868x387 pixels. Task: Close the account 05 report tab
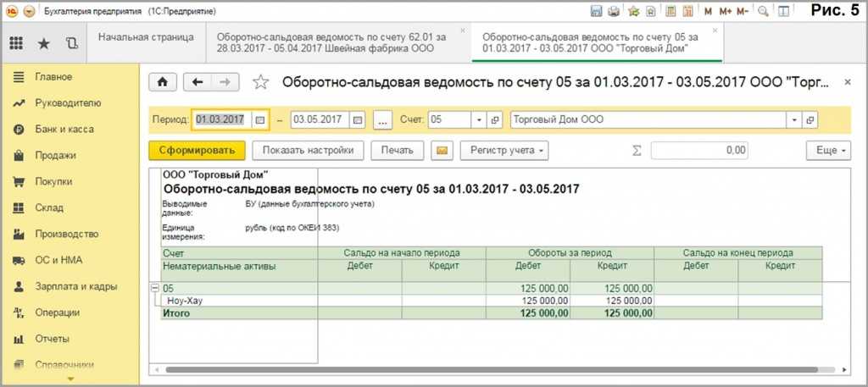(715, 30)
